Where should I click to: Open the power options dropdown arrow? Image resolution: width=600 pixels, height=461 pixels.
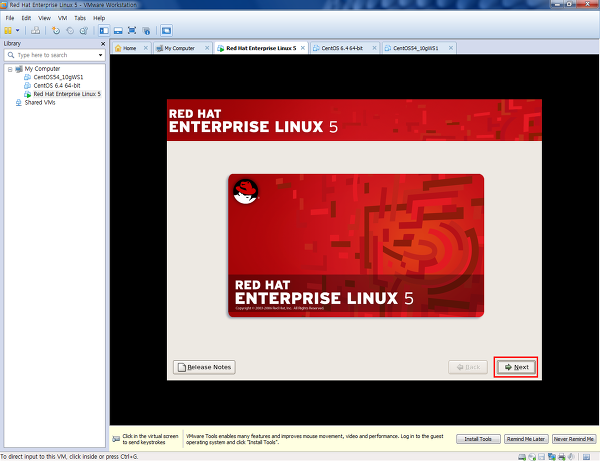click(18, 31)
